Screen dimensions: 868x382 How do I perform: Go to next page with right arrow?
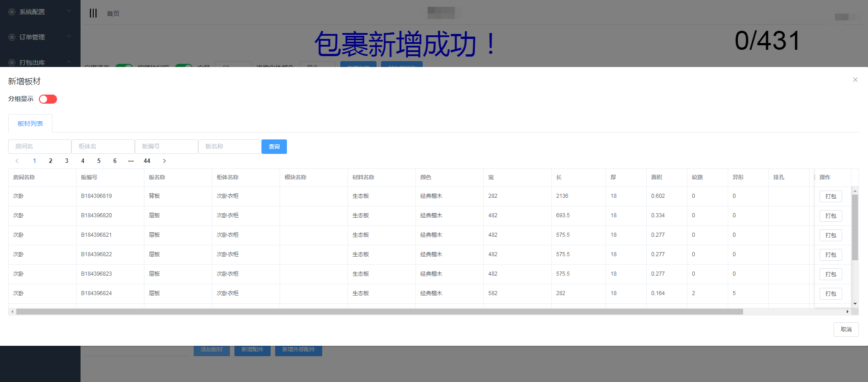click(x=164, y=161)
